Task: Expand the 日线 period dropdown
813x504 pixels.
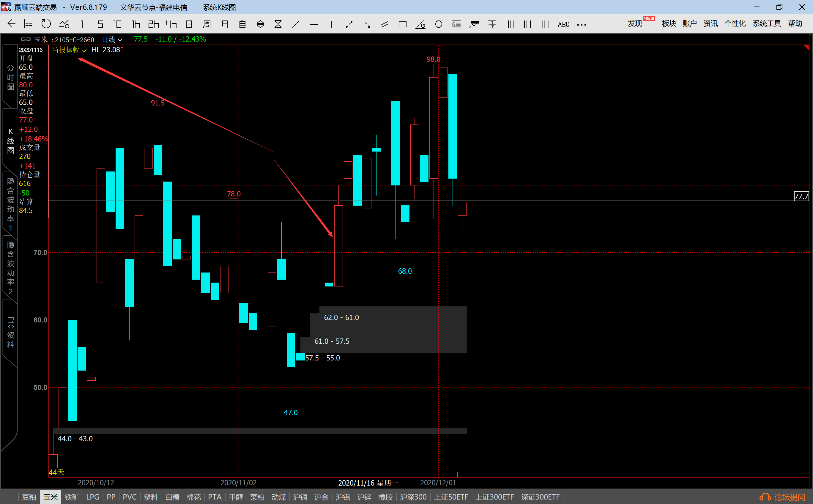Action: coord(112,40)
